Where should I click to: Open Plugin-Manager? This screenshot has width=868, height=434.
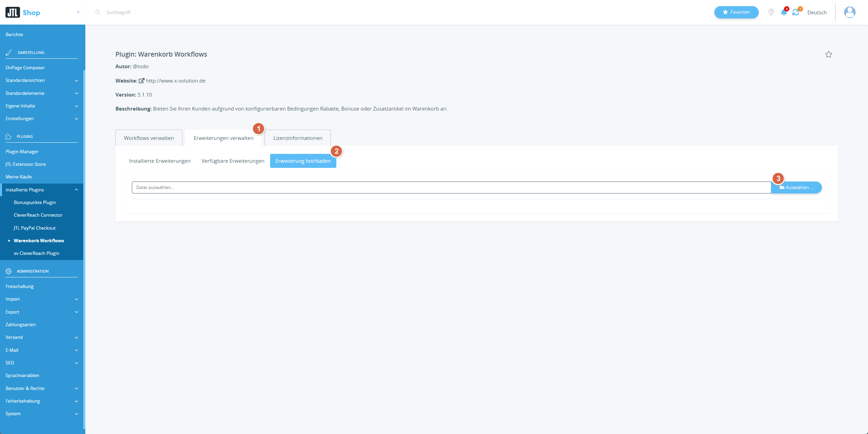click(22, 151)
